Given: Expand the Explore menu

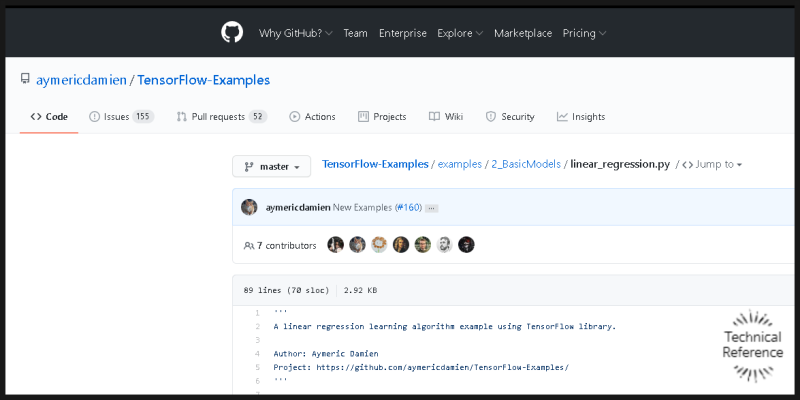Looking at the screenshot, I should pyautogui.click(x=459, y=33).
